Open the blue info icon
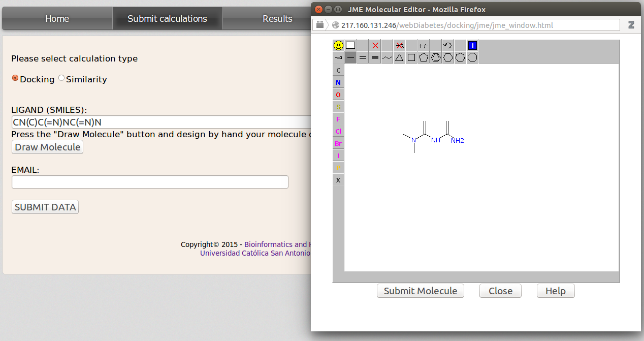The width and height of the screenshot is (644, 341). click(472, 45)
